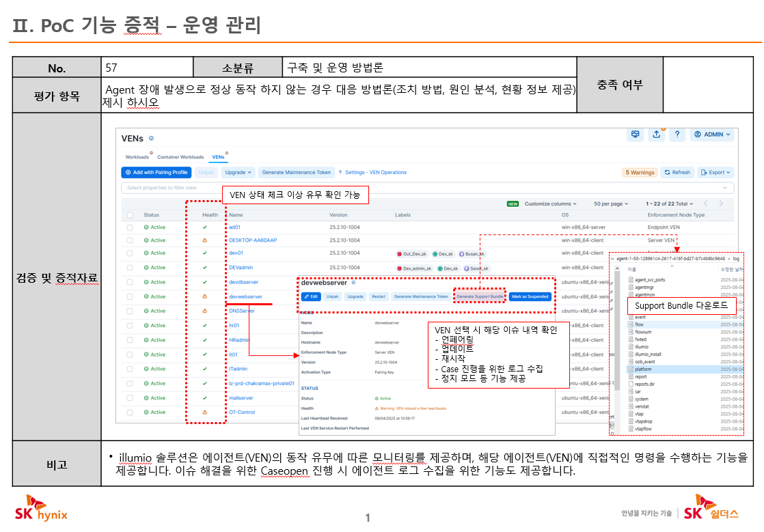
Task: Open the ADMIN user dropdown
Action: [712, 135]
